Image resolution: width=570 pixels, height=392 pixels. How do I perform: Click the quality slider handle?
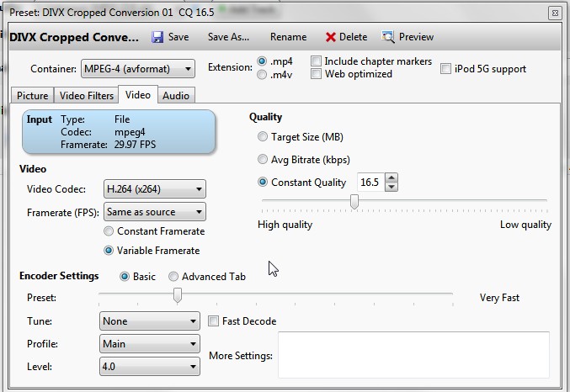354,202
